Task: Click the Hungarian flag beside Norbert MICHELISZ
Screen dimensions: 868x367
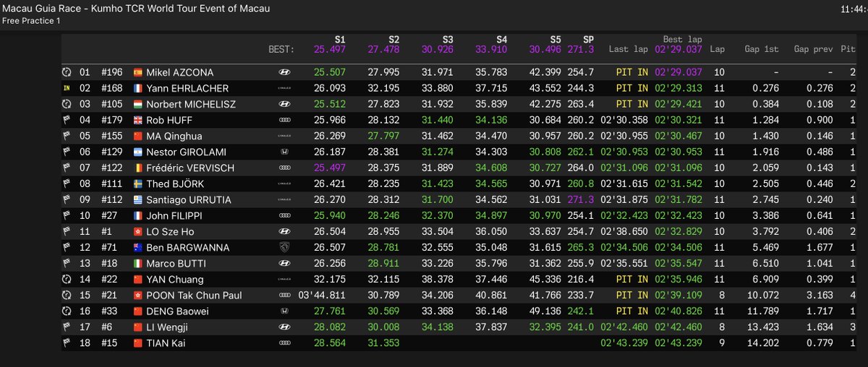Action: (x=138, y=105)
